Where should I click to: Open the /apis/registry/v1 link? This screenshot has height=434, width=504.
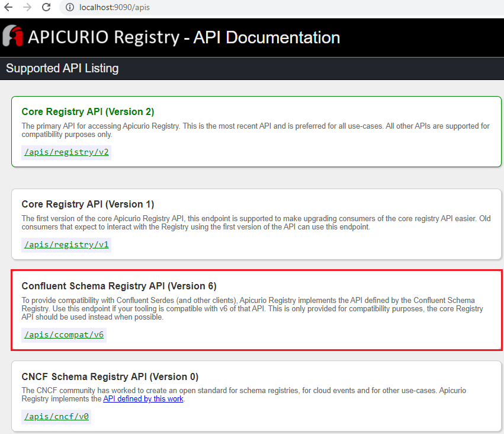pyautogui.click(x=66, y=245)
